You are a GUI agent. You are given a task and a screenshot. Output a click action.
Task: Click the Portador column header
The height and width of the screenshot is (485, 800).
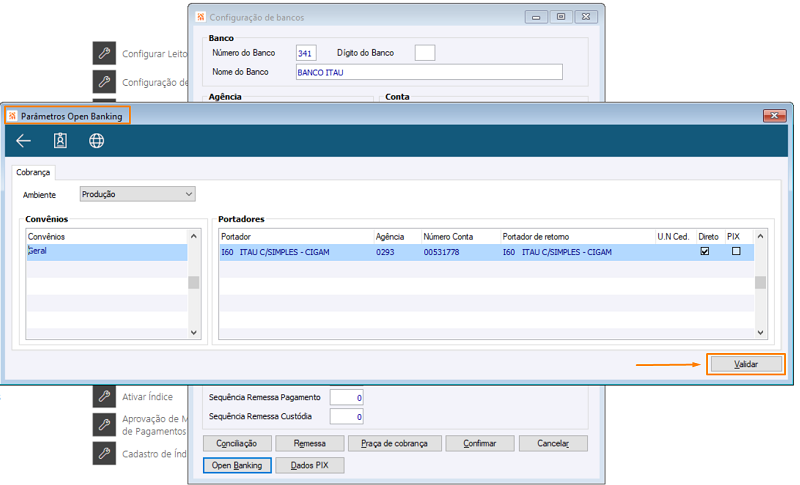point(296,237)
